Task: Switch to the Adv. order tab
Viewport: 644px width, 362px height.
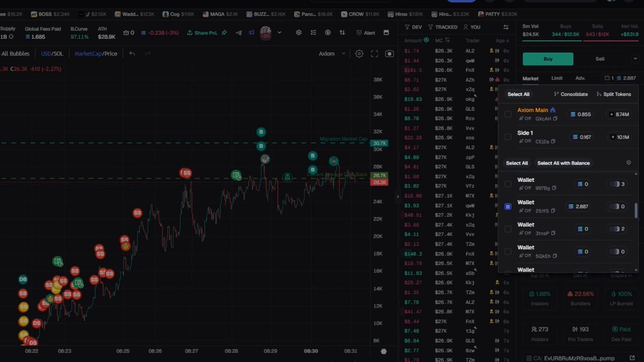Action: tap(580, 78)
